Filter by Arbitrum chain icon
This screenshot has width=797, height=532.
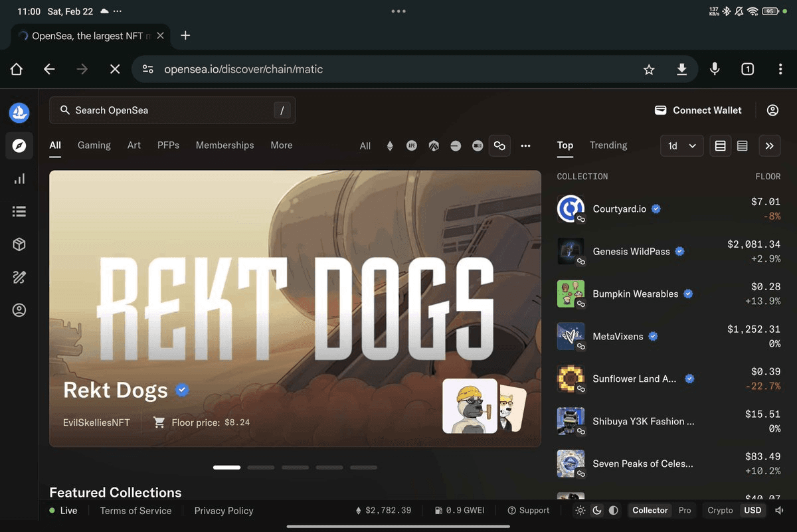[434, 145]
